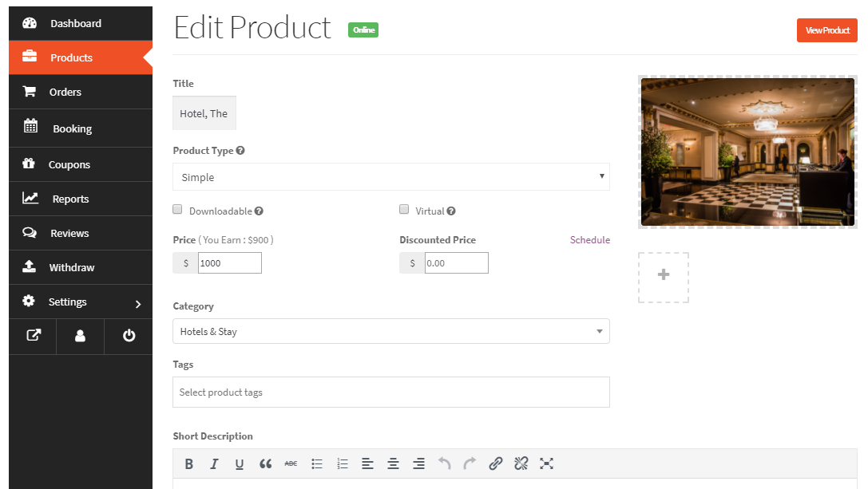Toggle fullscreen editor mode icon
The height and width of the screenshot is (489, 868).
546,463
